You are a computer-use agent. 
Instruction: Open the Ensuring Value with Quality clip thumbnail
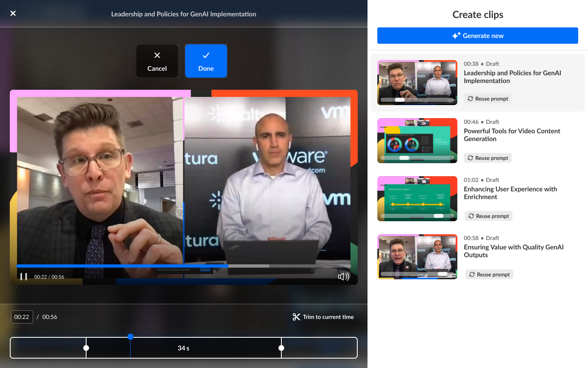point(417,257)
